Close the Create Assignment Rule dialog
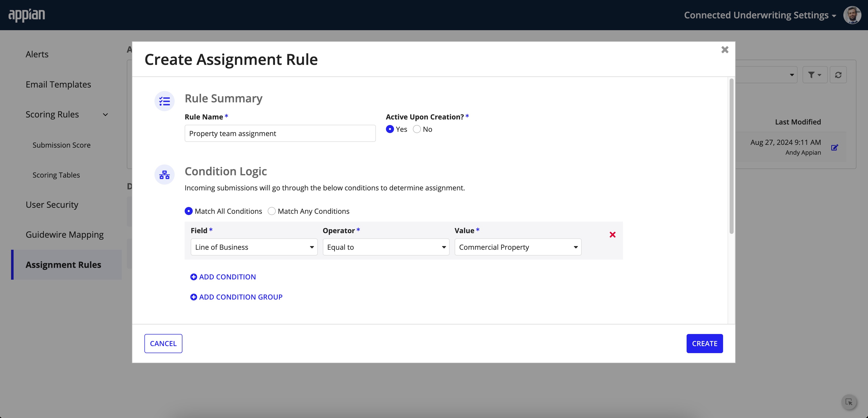This screenshot has height=418, width=868. click(725, 50)
